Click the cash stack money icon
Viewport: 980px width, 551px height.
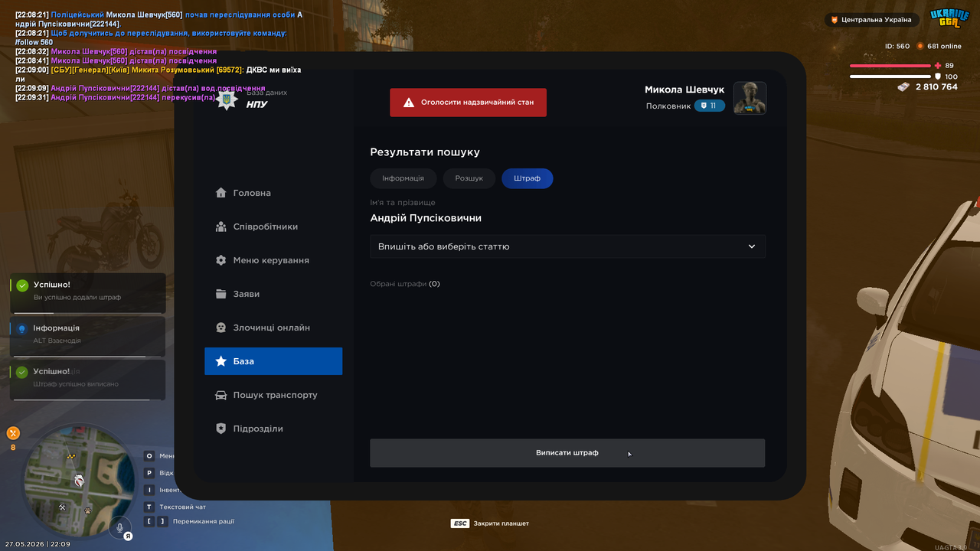click(x=903, y=87)
